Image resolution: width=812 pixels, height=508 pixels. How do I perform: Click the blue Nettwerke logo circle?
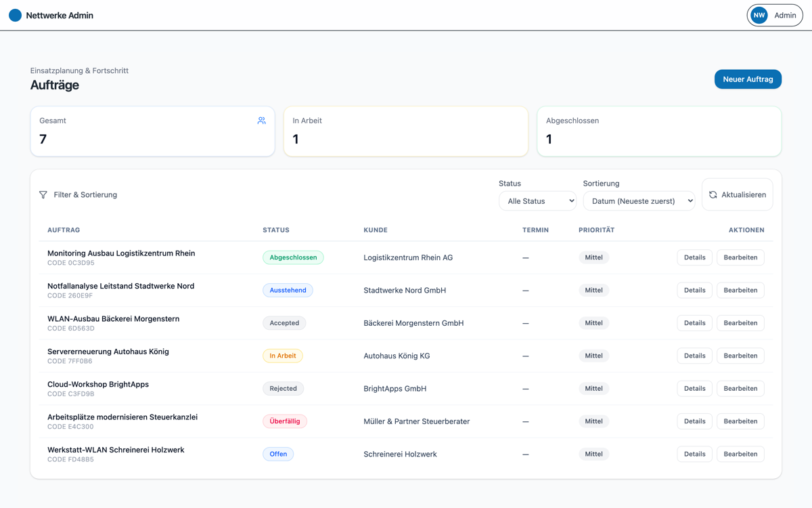[x=15, y=15]
